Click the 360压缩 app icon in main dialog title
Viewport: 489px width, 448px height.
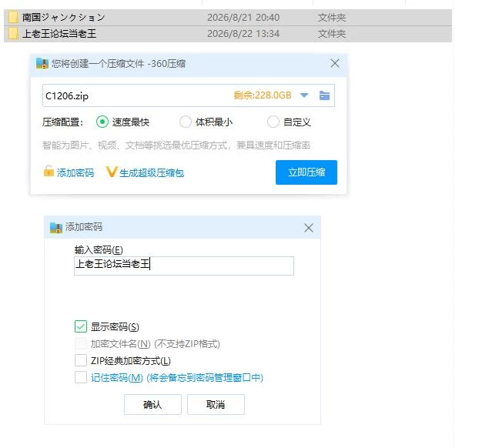coord(42,63)
